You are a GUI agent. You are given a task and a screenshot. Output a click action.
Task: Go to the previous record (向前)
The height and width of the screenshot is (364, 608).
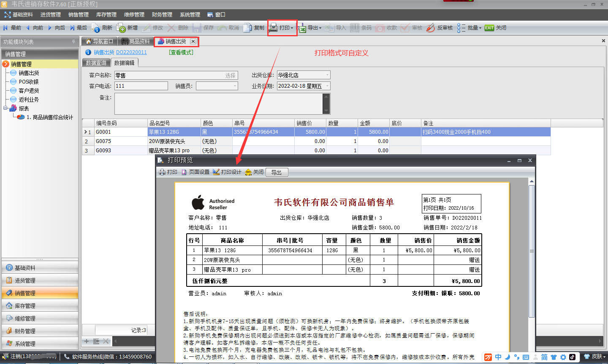(34, 28)
